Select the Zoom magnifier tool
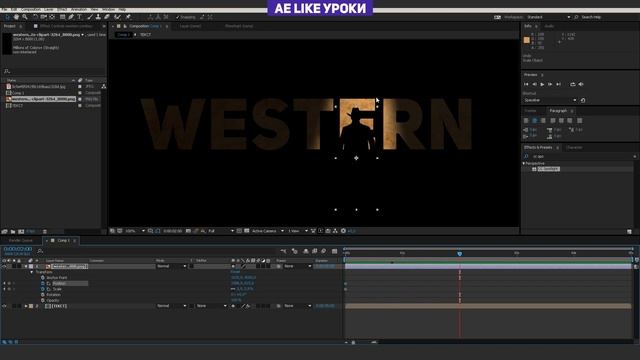Image resolution: width=640 pixels, height=360 pixels. (25, 17)
